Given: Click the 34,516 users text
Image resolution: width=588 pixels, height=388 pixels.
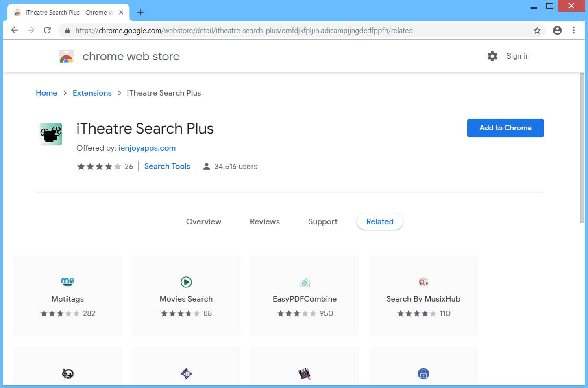Looking at the screenshot, I should click(x=236, y=166).
